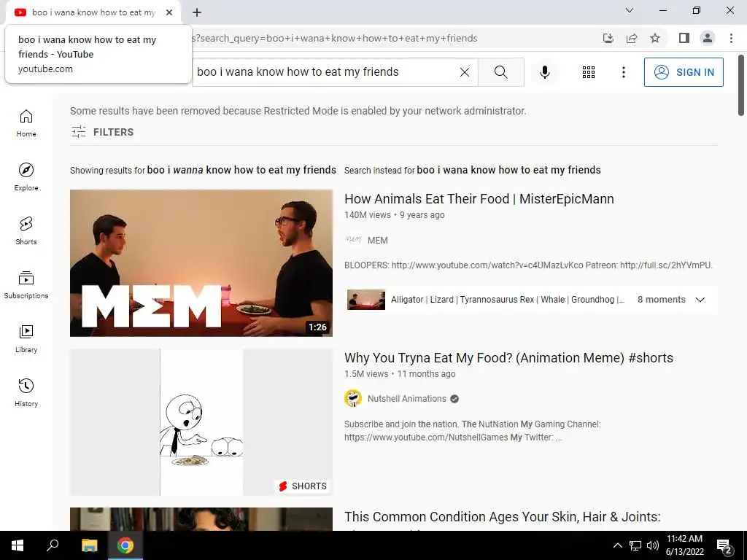Search instead for original 'wana' query
The height and width of the screenshot is (560, 747).
pos(508,170)
